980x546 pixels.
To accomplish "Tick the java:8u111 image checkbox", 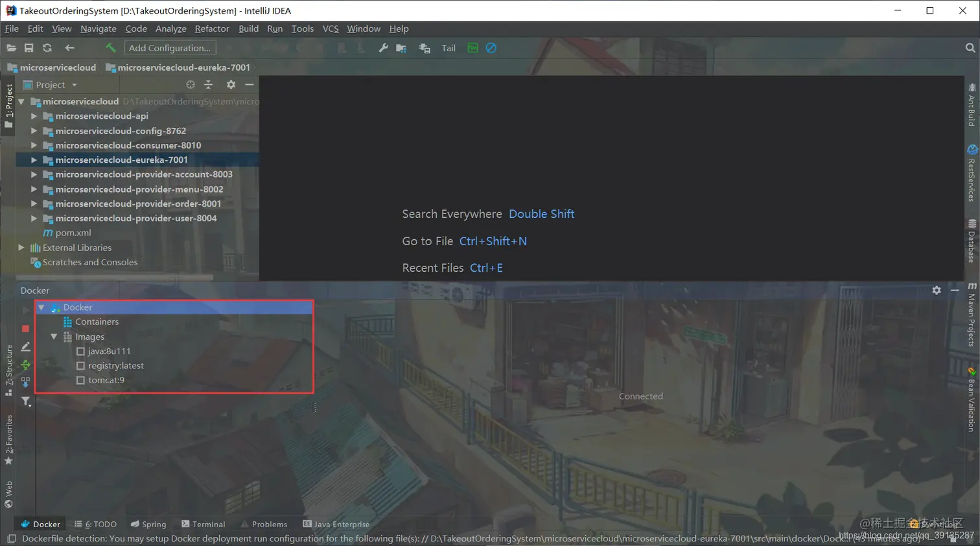I will click(x=81, y=351).
